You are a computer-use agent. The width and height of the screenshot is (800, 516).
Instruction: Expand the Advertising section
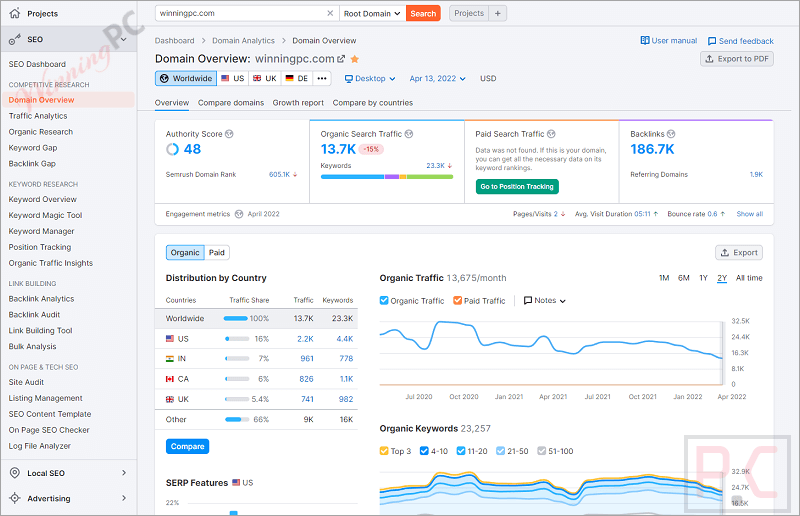pyautogui.click(x=123, y=498)
